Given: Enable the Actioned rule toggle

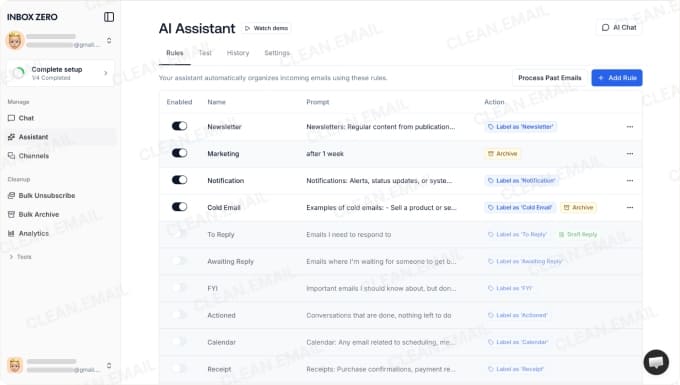Looking at the screenshot, I should [179, 314].
